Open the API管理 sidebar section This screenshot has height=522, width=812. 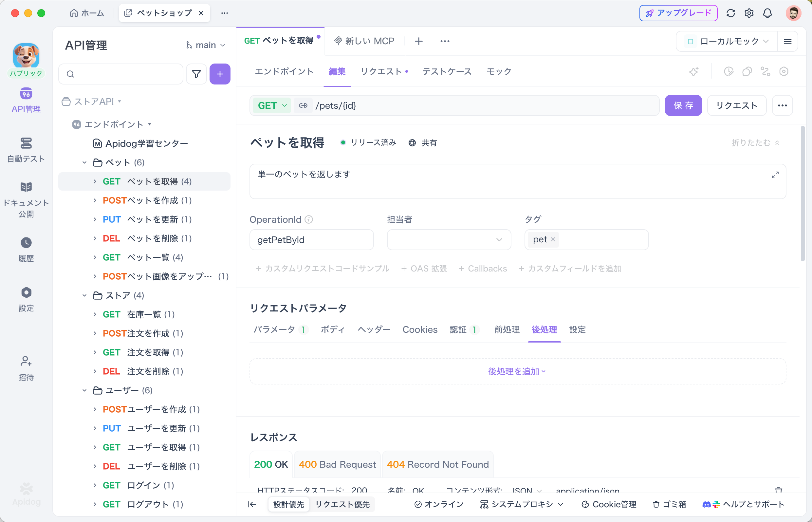pos(26,100)
